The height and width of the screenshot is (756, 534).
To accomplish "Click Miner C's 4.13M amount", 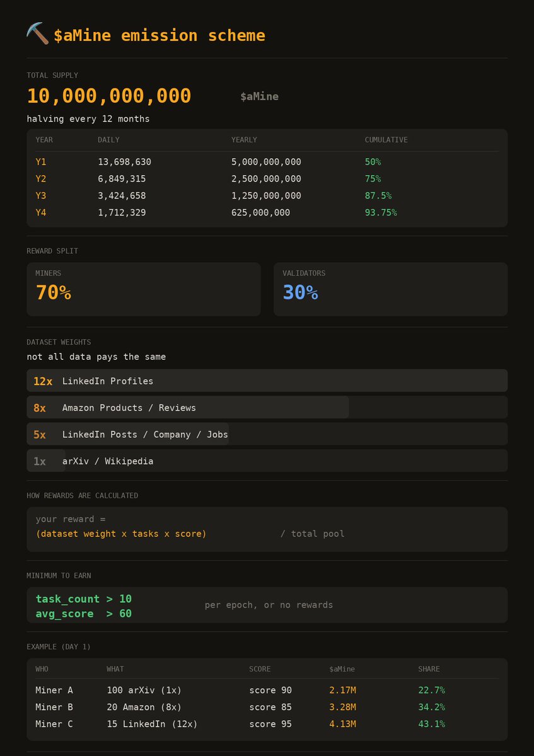I will tap(342, 724).
